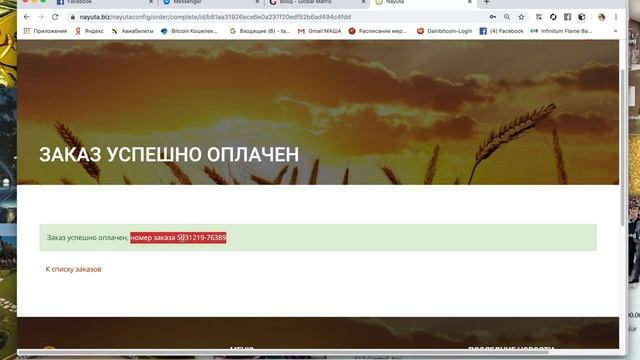The height and width of the screenshot is (360, 640).
Task: Open the Chrome three-dot menu
Action: [x=616, y=17]
